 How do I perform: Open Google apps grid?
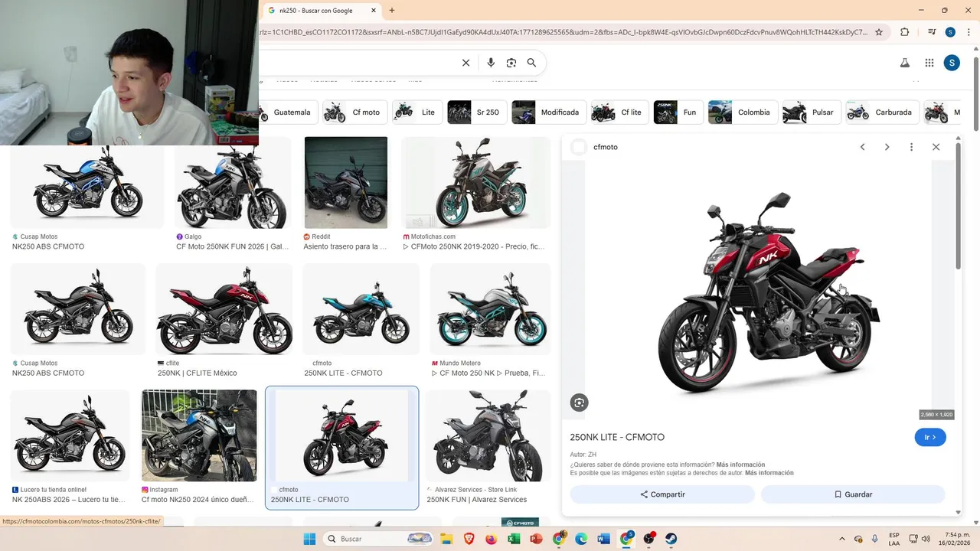click(929, 63)
